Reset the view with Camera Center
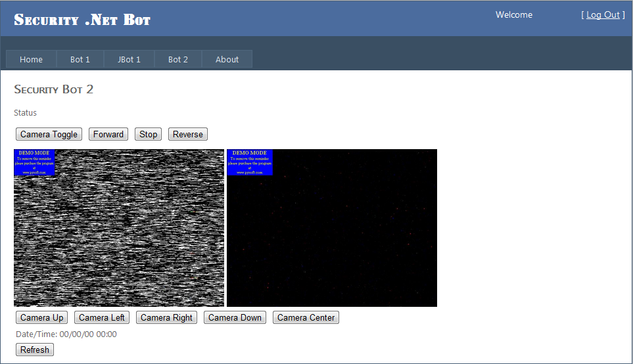Image resolution: width=633 pixels, height=364 pixels. (306, 318)
